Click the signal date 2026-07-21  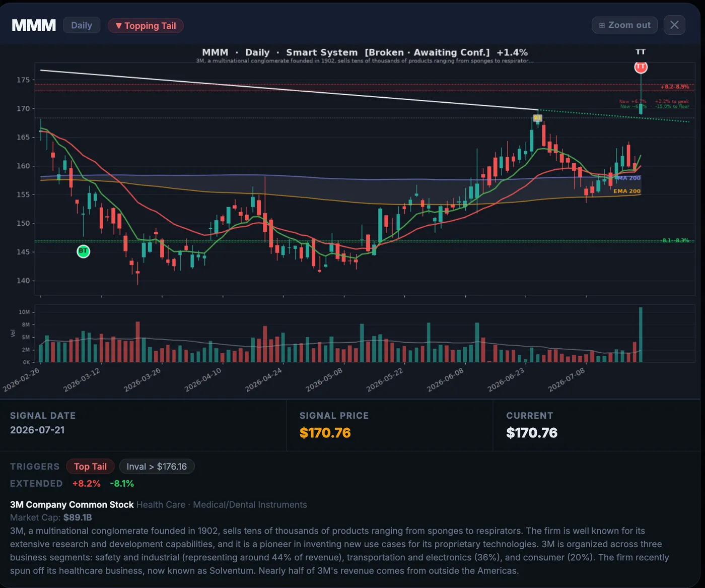(x=37, y=430)
